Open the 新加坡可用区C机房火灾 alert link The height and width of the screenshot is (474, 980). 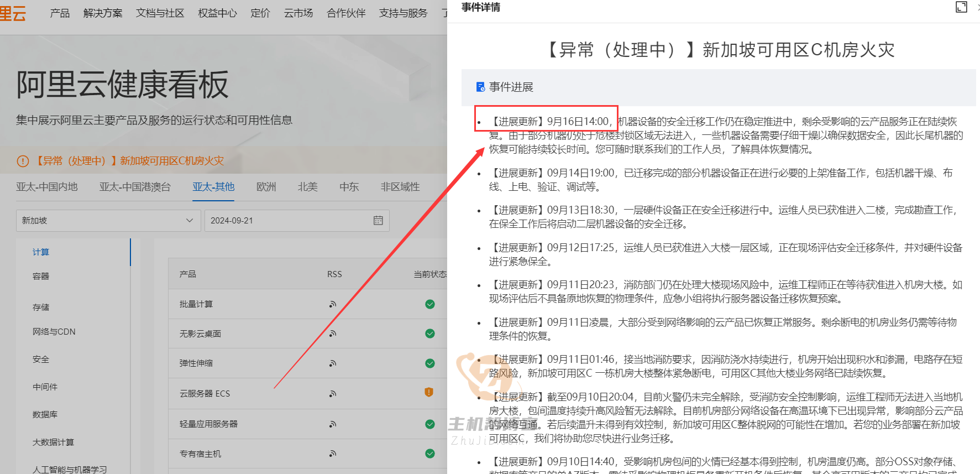point(129,161)
